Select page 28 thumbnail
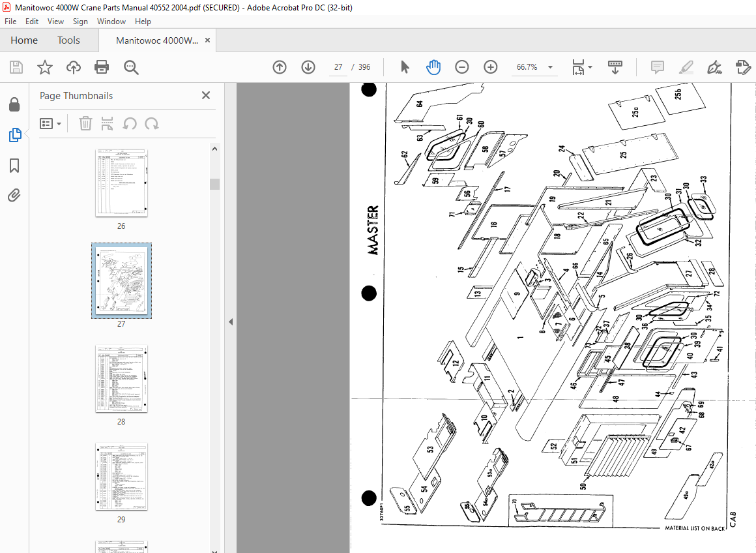756x553 pixels. tap(121, 378)
